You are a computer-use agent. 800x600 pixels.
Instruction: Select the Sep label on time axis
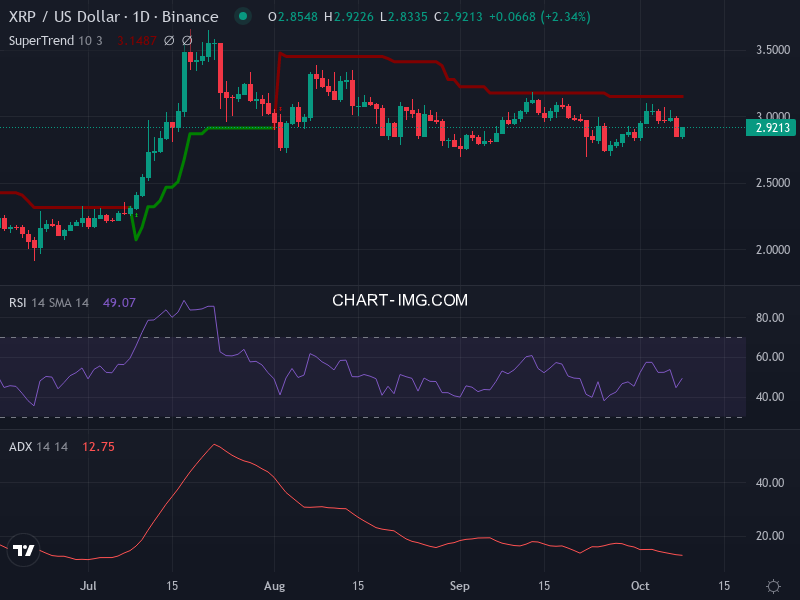459,584
